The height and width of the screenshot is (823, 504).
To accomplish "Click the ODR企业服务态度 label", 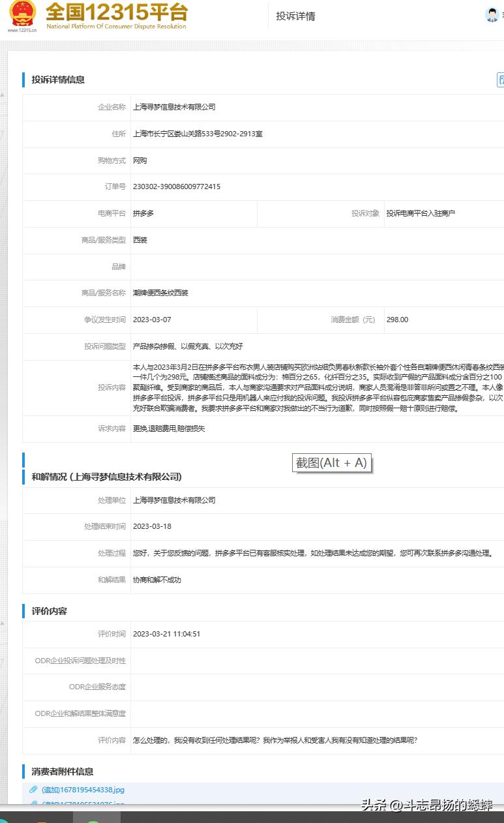I will click(x=98, y=687).
